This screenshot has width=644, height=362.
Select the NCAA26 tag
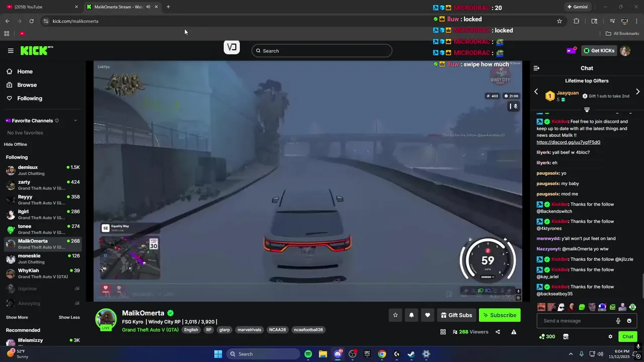[x=277, y=330]
